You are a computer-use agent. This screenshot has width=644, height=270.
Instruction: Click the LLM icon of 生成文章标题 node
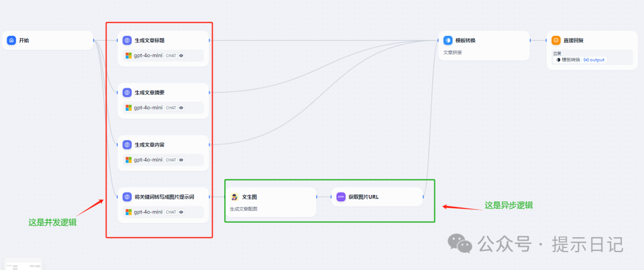pyautogui.click(x=127, y=41)
